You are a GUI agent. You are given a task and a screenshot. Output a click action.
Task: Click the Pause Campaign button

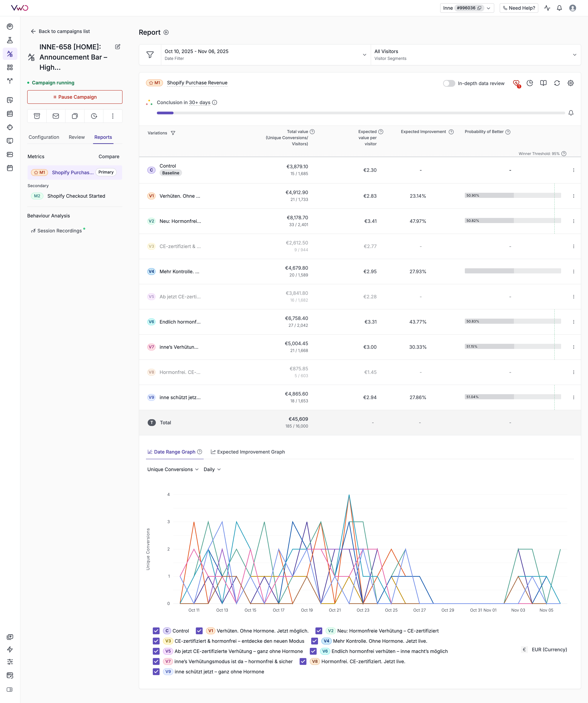tap(75, 97)
